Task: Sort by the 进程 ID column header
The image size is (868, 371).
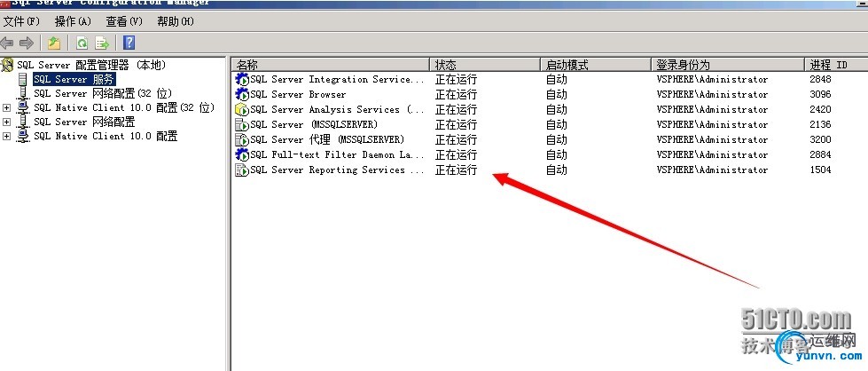Action: 836,65
